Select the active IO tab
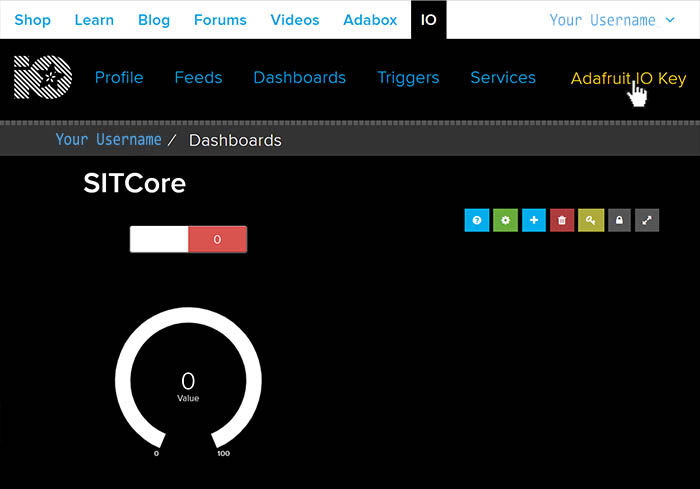This screenshot has height=489, width=700. point(429,20)
